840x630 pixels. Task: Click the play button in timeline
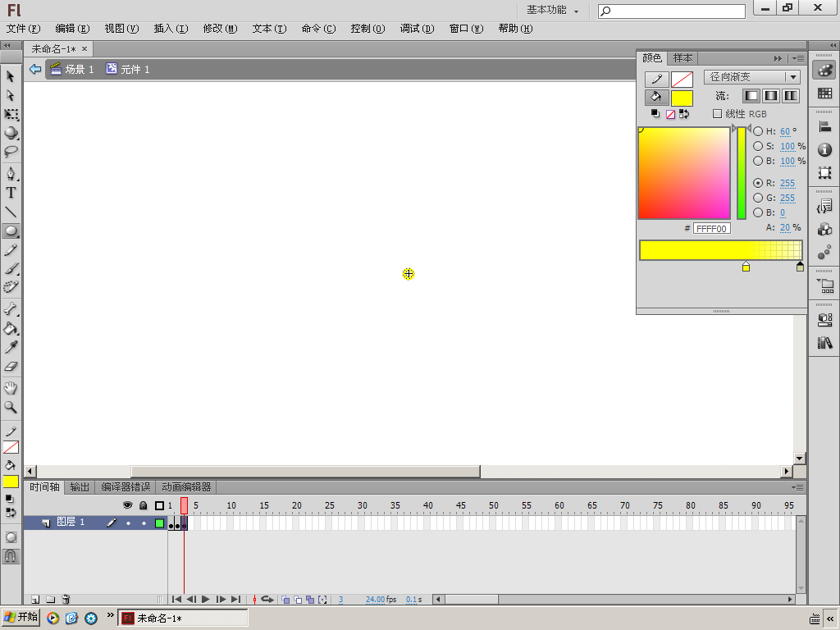[206, 600]
